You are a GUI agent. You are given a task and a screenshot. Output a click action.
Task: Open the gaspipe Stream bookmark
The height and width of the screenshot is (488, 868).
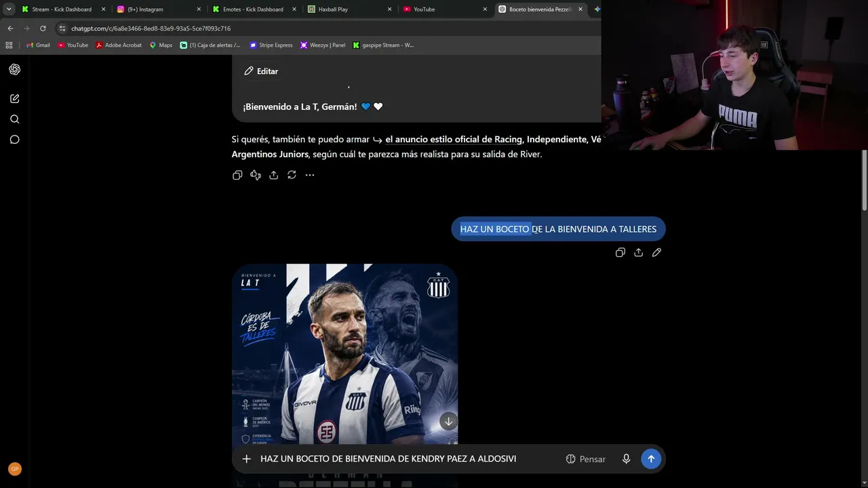(383, 45)
